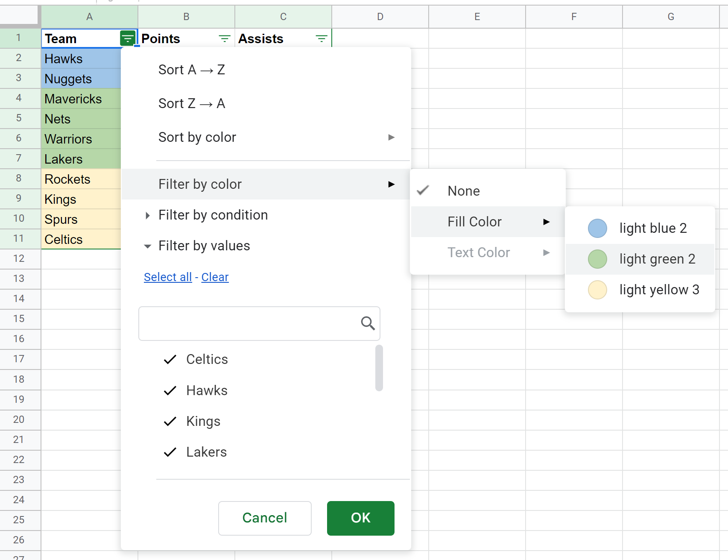Select the light yellow 3 color circle
This screenshot has height=560, width=728.
[x=597, y=290]
